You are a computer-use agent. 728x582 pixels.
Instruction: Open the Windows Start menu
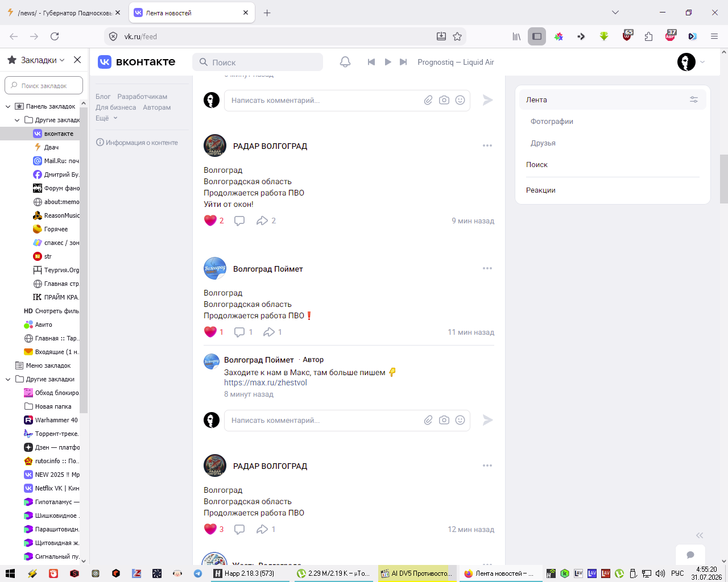[x=10, y=573]
